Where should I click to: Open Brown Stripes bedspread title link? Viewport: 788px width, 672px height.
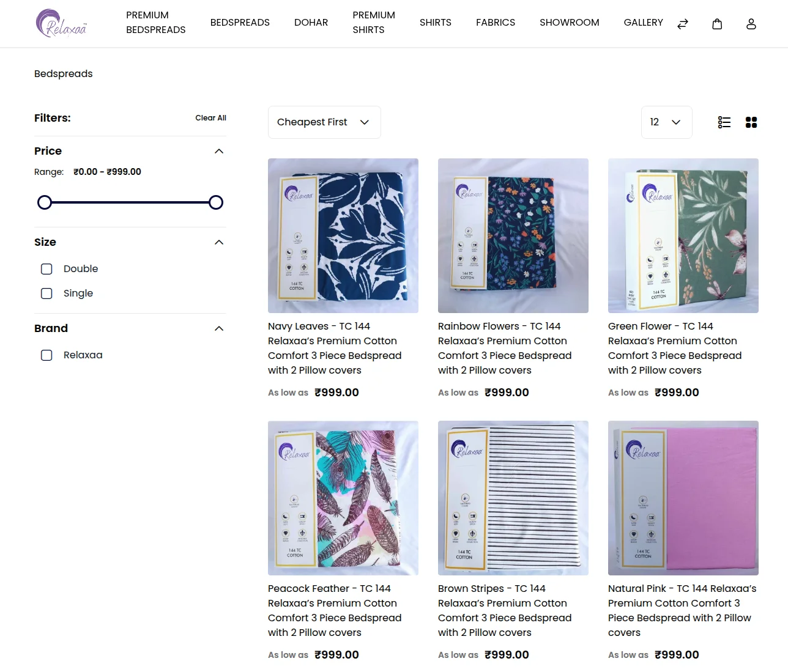click(x=505, y=611)
